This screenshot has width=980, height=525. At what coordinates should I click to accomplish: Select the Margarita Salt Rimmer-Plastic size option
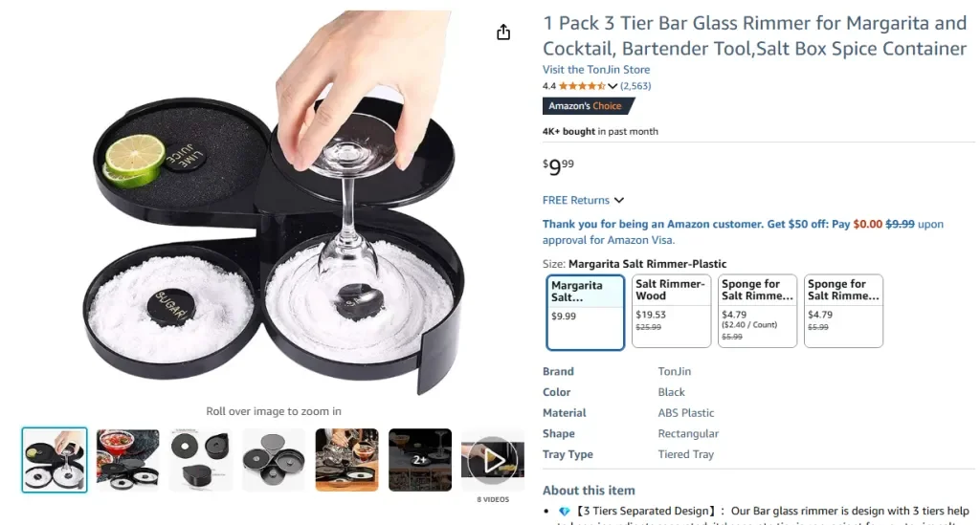[x=585, y=312]
